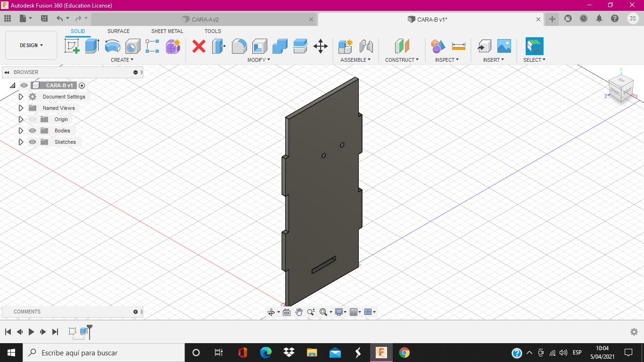Open the CONSTRUCT dropdown menu
Screen dimensions: 644x362
(402, 60)
